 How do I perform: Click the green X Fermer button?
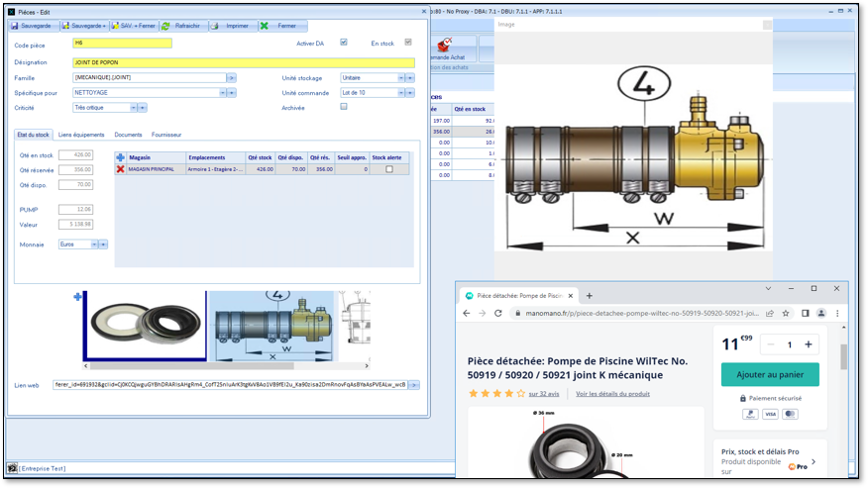(281, 26)
